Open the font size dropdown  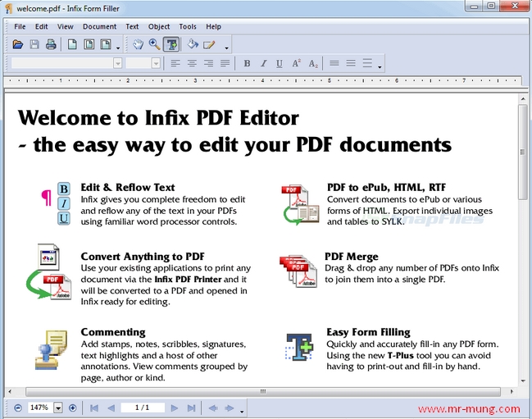[x=156, y=63]
